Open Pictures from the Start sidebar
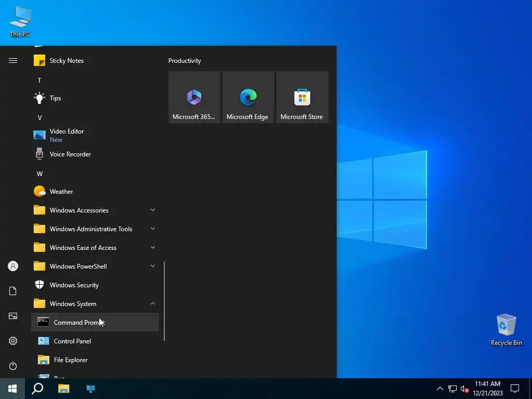Screen dimensions: 532x399 [13, 316]
